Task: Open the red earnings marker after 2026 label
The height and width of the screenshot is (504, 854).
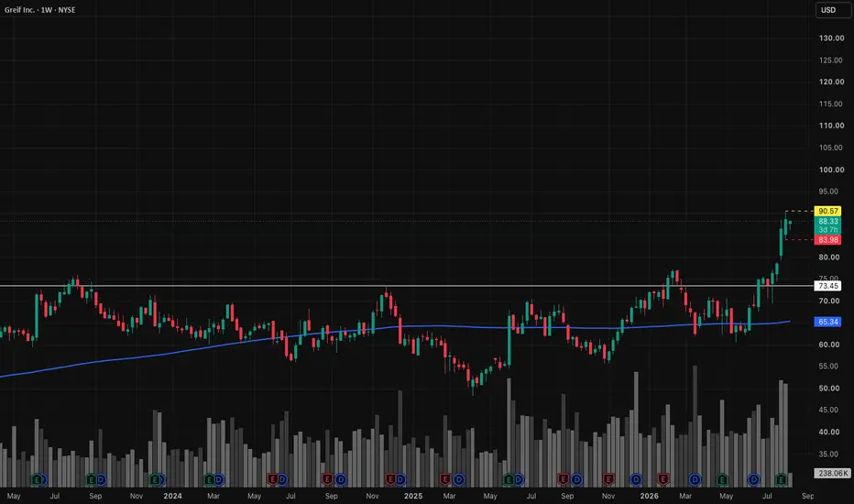Action: 662,479
